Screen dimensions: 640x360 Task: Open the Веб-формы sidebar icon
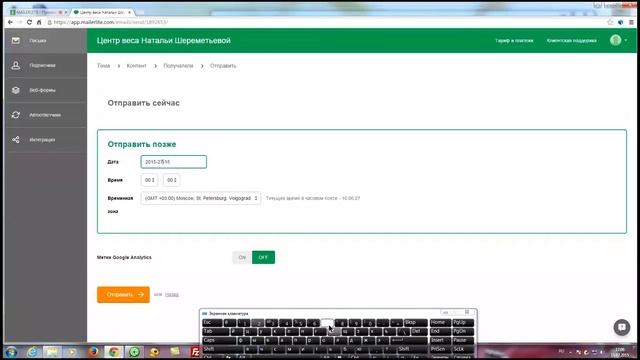(16, 90)
